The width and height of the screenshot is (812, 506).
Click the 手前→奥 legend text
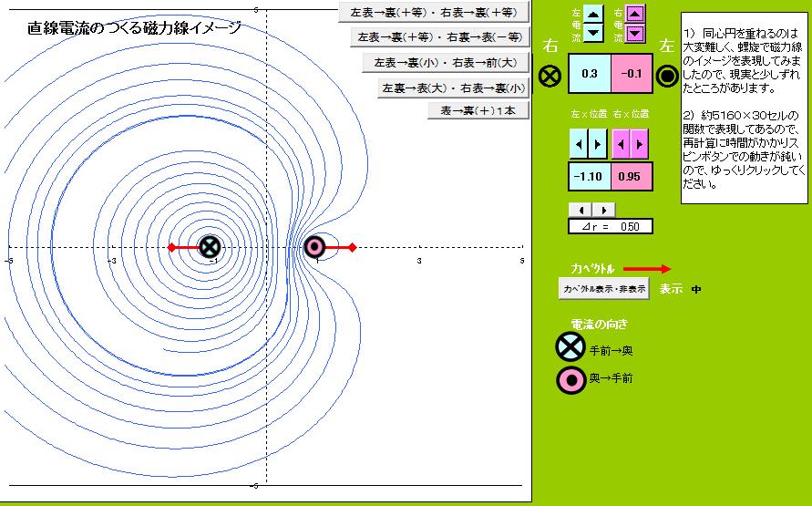pos(612,351)
